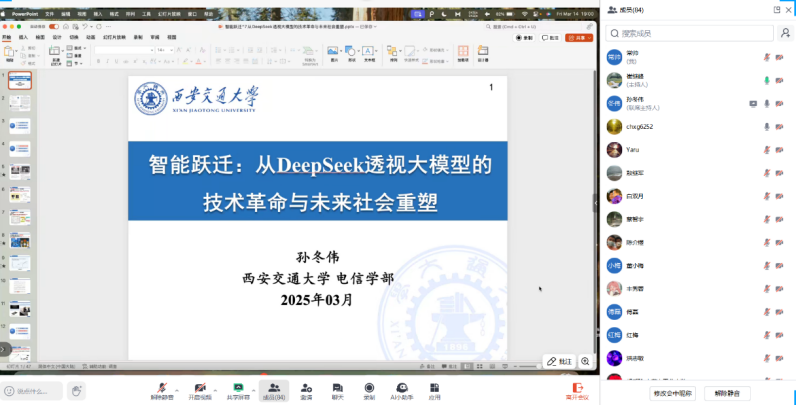Click the 批注 annotation button
Image resolution: width=796 pixels, height=405 pixels.
tap(558, 361)
